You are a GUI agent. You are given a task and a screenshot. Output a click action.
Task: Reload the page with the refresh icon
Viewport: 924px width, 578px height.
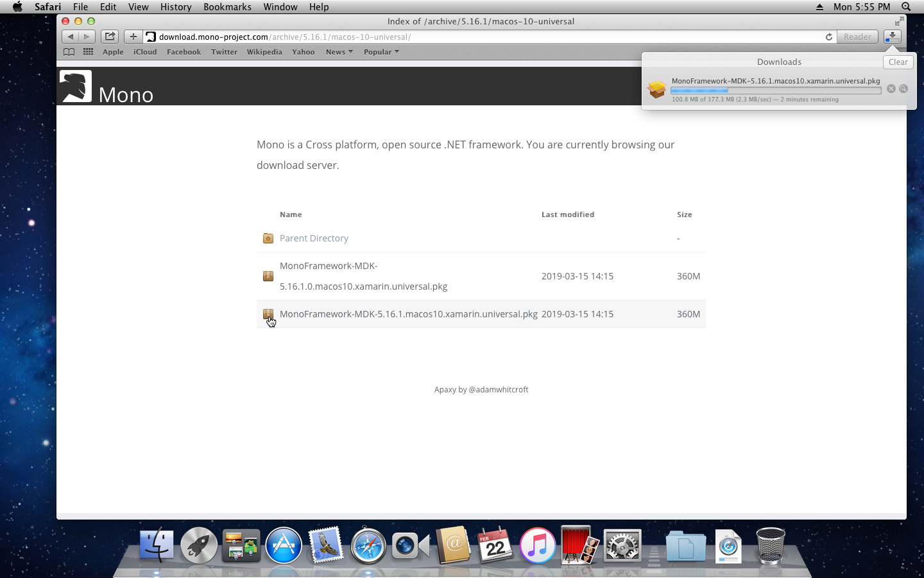pyautogui.click(x=828, y=37)
